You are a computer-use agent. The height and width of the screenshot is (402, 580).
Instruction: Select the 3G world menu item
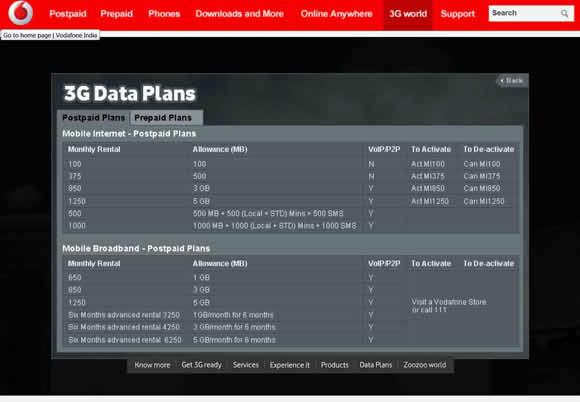click(408, 14)
